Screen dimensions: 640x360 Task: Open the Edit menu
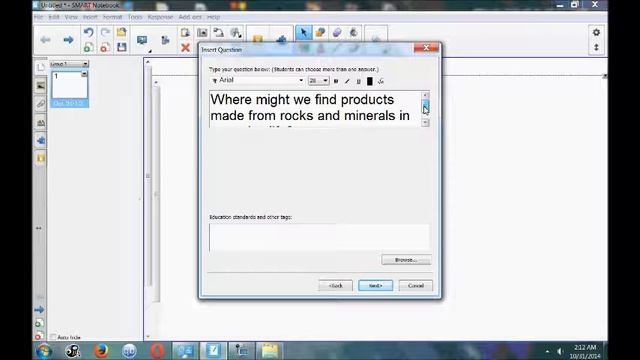click(x=54, y=17)
